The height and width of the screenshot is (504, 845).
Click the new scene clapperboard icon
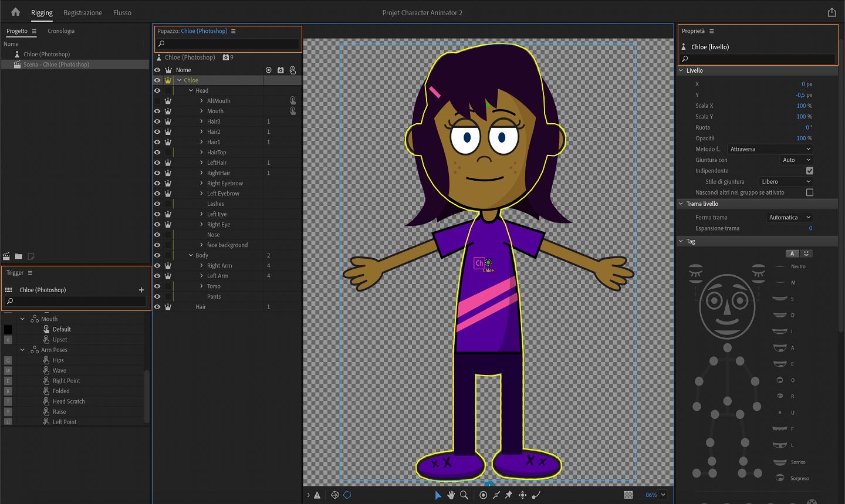6,256
